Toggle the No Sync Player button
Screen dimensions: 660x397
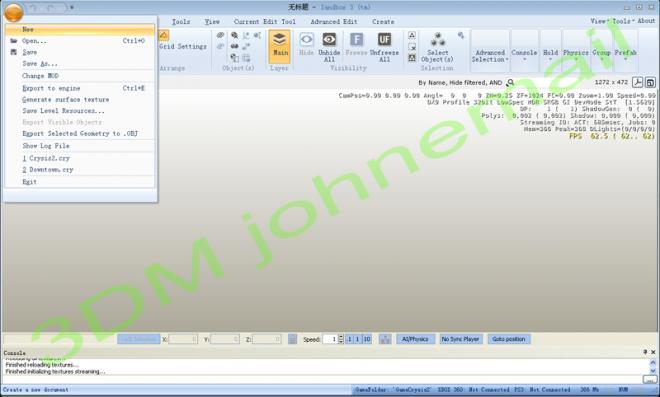pyautogui.click(x=460, y=339)
